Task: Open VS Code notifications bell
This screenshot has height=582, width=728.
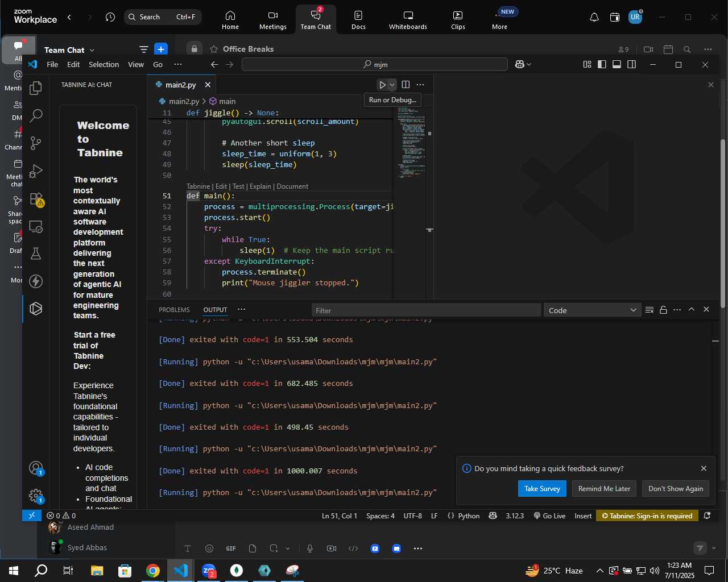Action: click(x=707, y=516)
